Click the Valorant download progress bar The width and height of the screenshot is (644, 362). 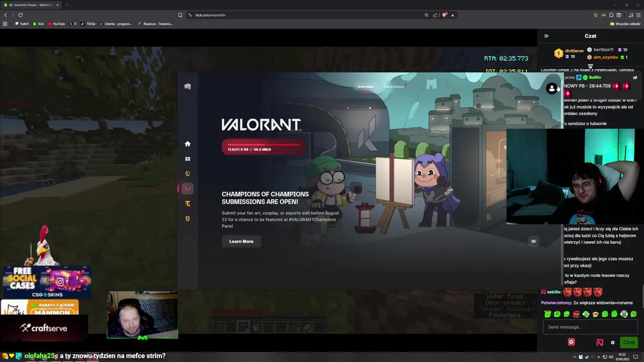click(264, 147)
